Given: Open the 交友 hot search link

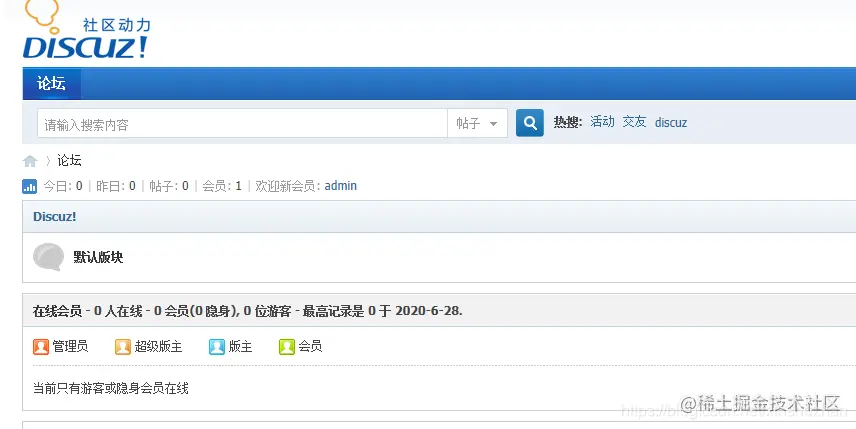Looking at the screenshot, I should pos(634,122).
